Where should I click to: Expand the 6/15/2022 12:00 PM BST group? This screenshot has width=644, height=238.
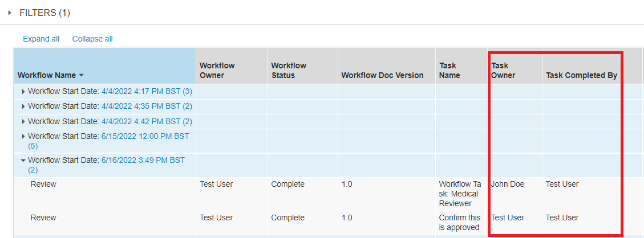pyautogui.click(x=23, y=137)
